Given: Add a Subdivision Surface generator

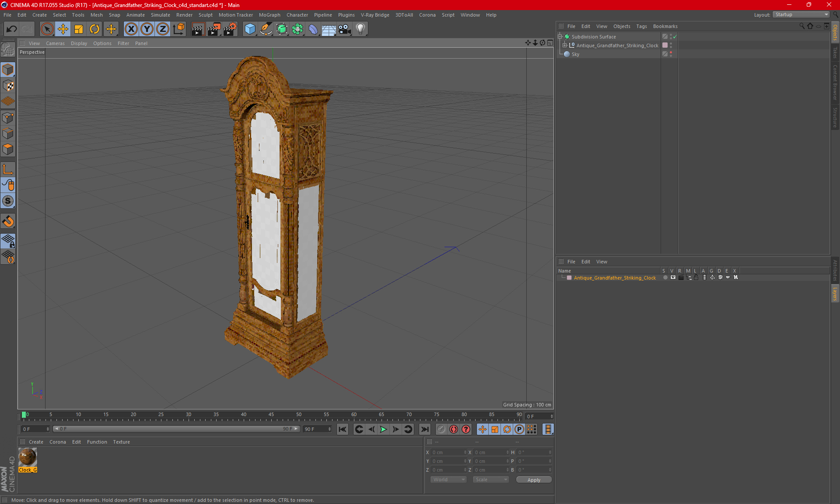Looking at the screenshot, I should tap(282, 29).
